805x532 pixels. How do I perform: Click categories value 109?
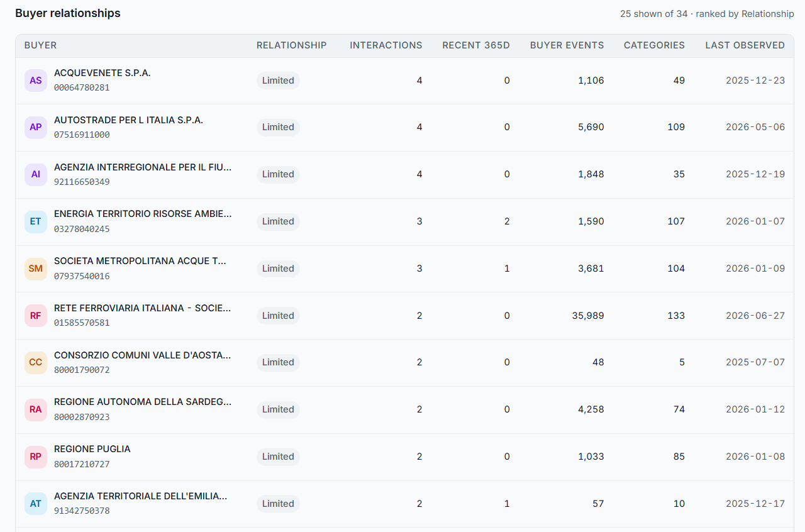coord(676,127)
